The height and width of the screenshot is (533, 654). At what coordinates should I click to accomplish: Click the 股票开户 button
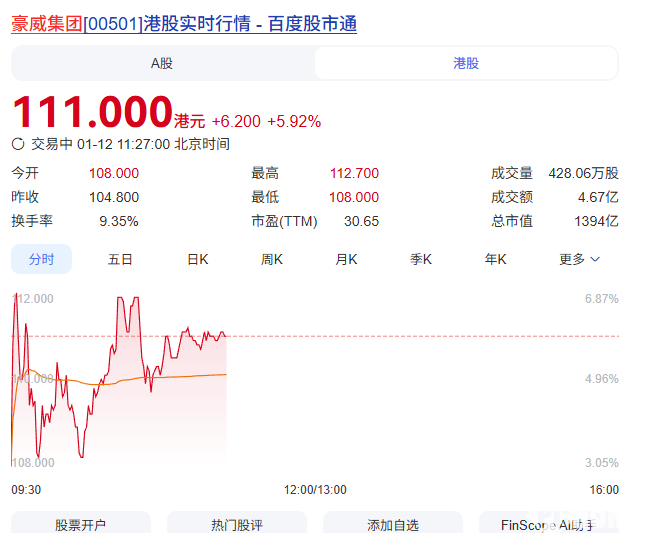click(80, 524)
